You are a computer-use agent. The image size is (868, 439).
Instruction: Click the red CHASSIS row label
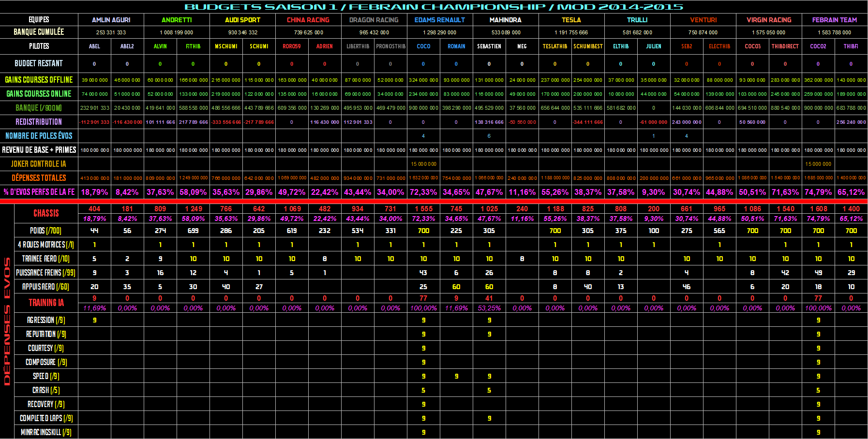[x=46, y=213]
